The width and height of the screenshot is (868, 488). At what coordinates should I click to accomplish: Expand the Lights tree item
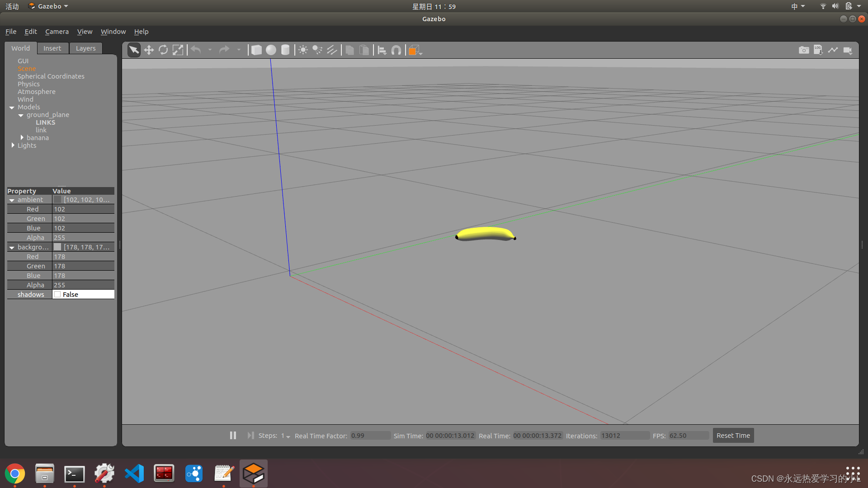pos(13,145)
